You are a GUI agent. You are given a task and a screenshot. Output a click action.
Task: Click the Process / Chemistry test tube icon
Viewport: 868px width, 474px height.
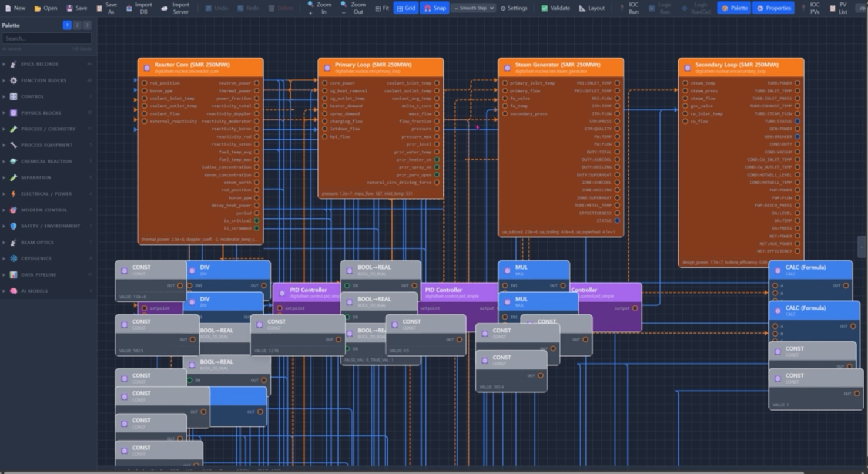[14, 129]
